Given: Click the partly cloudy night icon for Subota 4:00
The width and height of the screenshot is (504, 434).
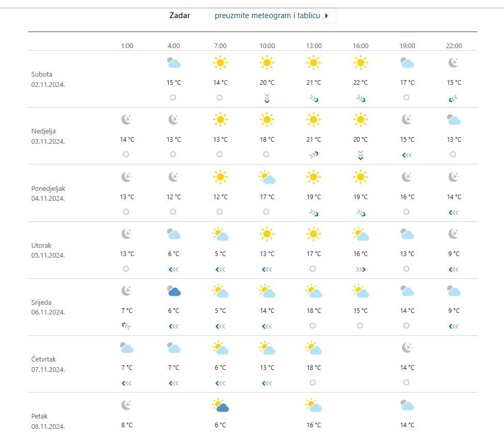Looking at the screenshot, I should 174,63.
